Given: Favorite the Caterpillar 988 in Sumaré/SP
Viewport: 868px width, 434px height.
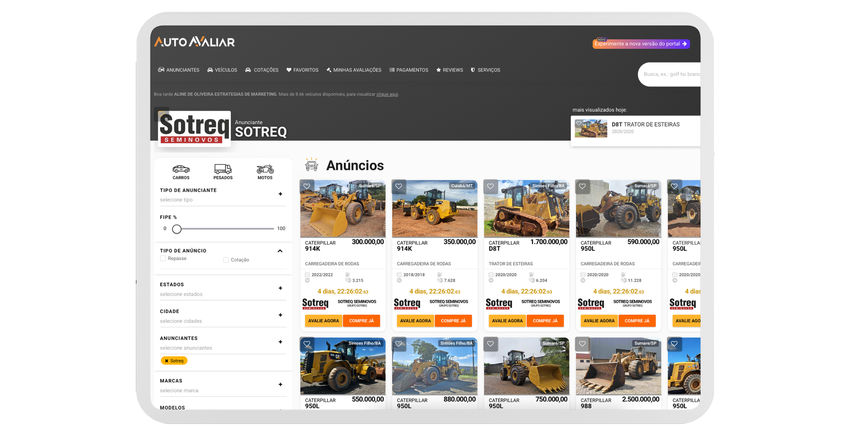Looking at the screenshot, I should pos(583,344).
